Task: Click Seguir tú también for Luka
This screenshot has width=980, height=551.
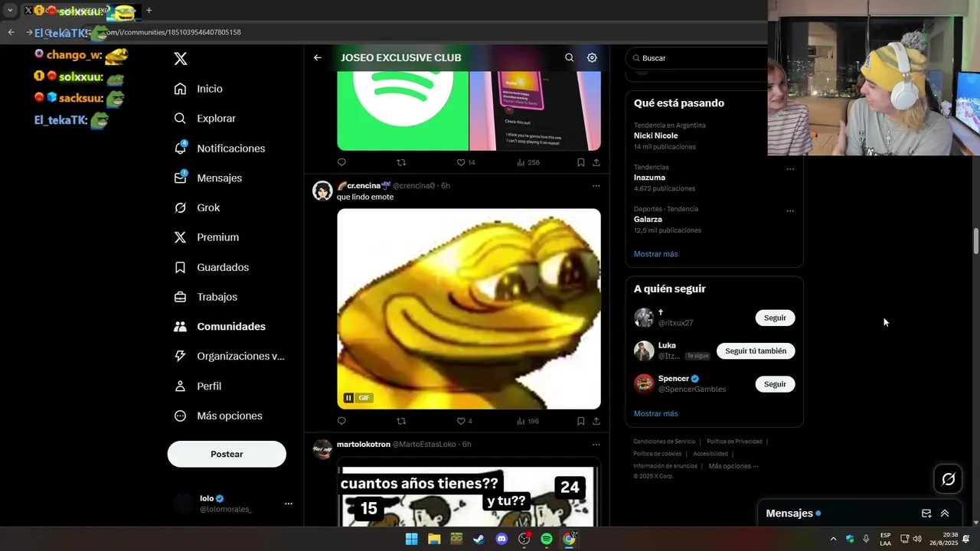Action: 756,351
